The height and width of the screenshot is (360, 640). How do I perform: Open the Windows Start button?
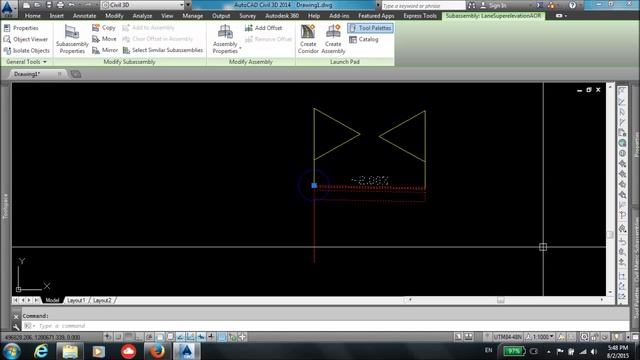click(x=12, y=351)
